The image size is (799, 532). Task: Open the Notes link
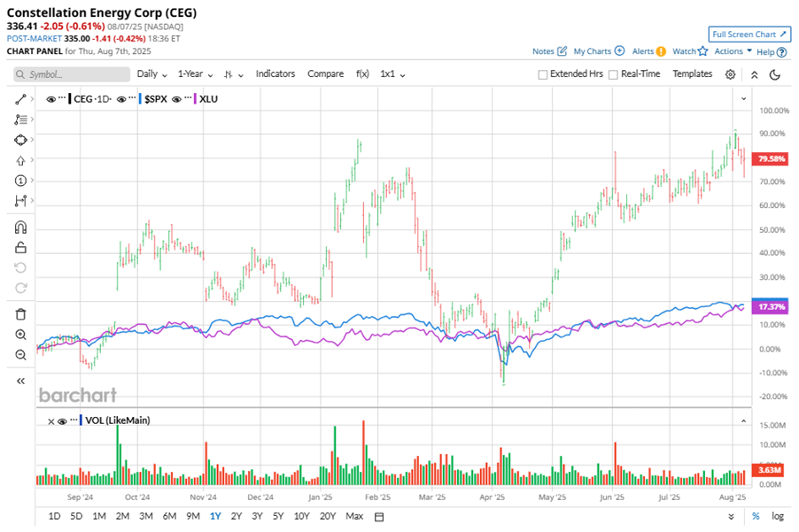[x=543, y=51]
